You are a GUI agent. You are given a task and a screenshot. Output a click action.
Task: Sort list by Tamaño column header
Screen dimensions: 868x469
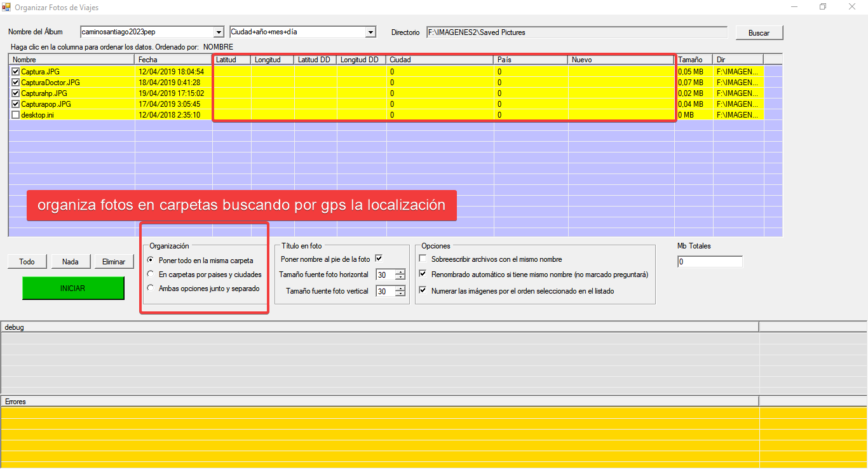click(693, 60)
